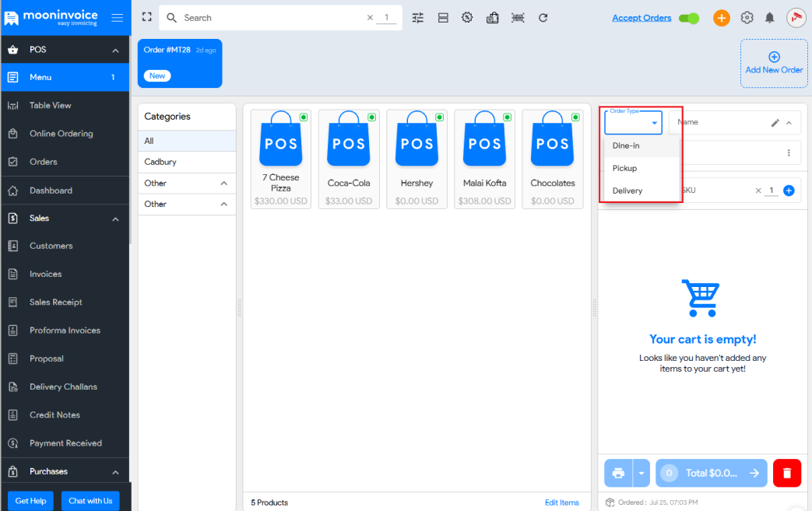Screen dimensions: 812x511
Task: Click the barcode scanner icon
Action: click(x=518, y=18)
